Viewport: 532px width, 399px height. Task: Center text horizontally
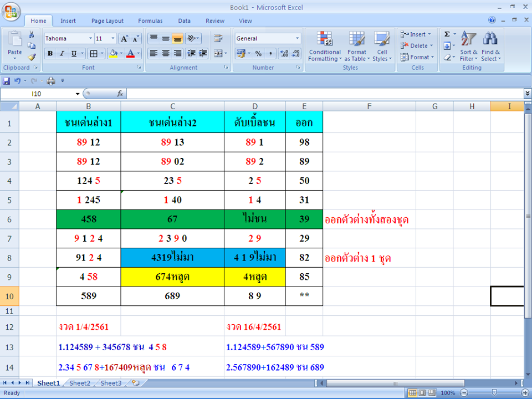pos(166,53)
